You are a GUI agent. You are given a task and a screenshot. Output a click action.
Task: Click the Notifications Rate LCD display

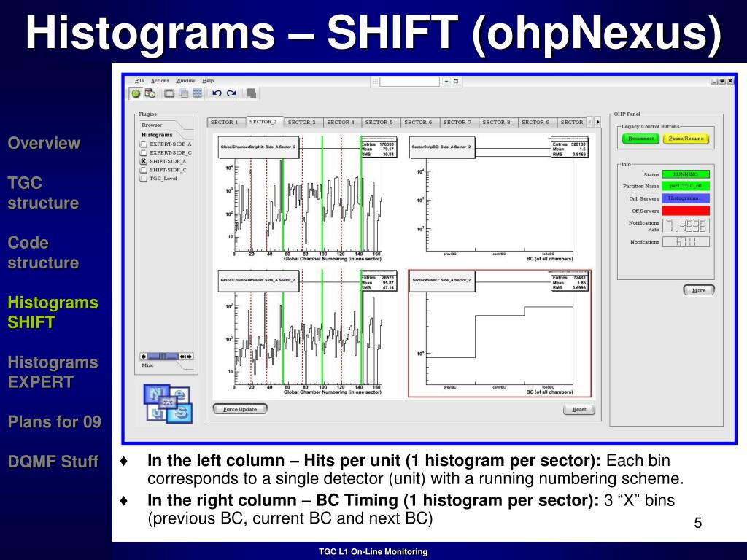(686, 226)
